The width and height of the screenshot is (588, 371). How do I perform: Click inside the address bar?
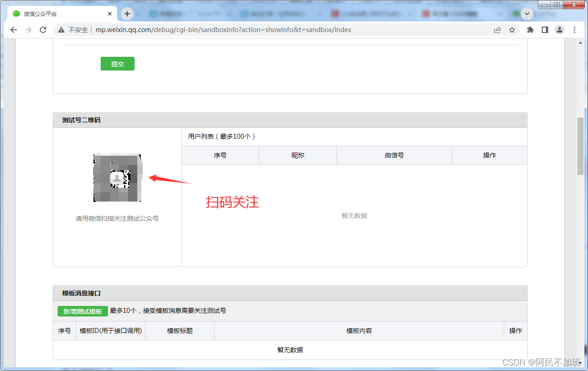229,29
